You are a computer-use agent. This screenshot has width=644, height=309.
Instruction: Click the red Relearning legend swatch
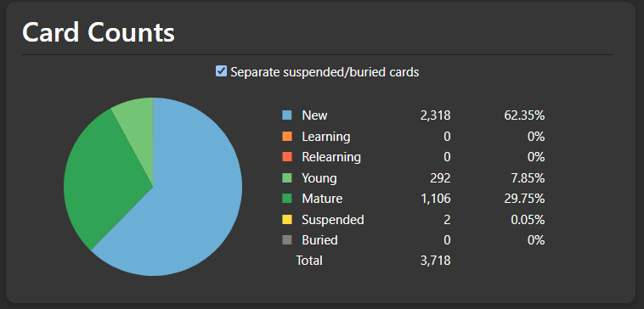pyautogui.click(x=287, y=157)
